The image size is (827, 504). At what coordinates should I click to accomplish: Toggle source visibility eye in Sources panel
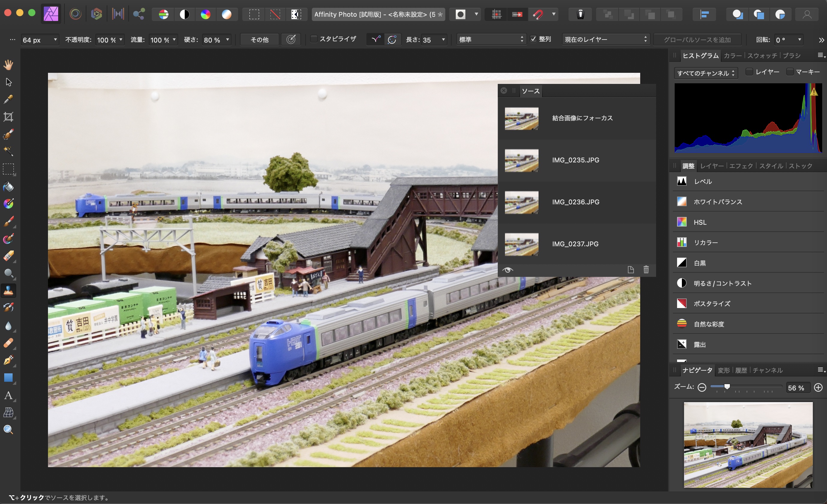[508, 270]
